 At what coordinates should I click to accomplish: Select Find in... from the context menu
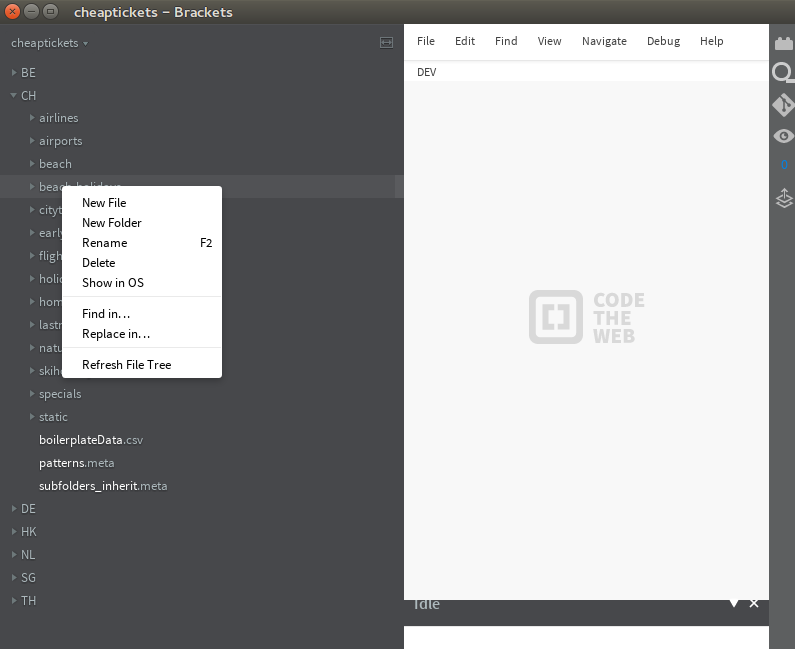pyautogui.click(x=142, y=314)
